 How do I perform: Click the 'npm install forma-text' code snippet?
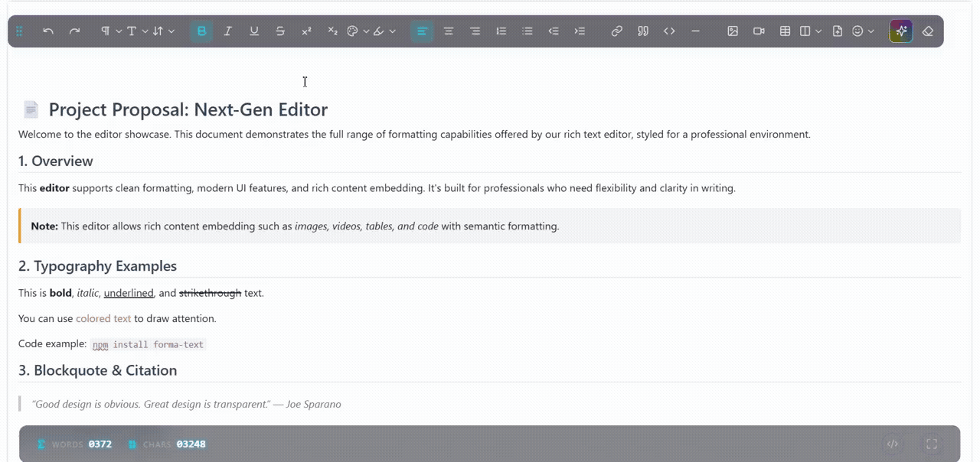[149, 345]
